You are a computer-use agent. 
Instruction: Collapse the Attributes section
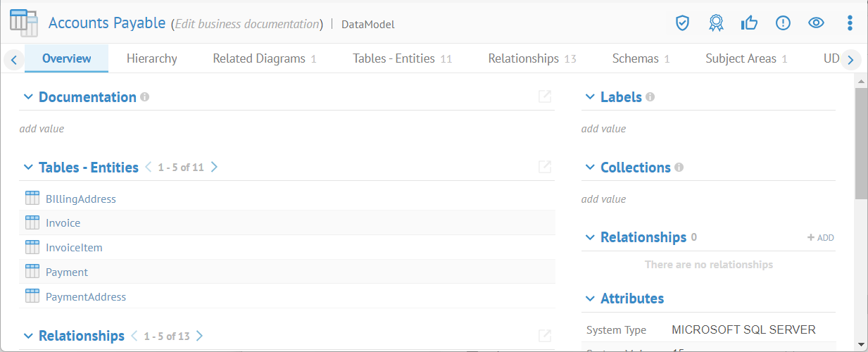[590, 298]
